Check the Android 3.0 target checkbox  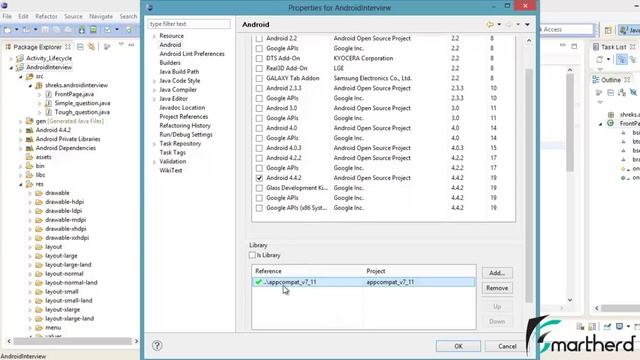point(259,108)
